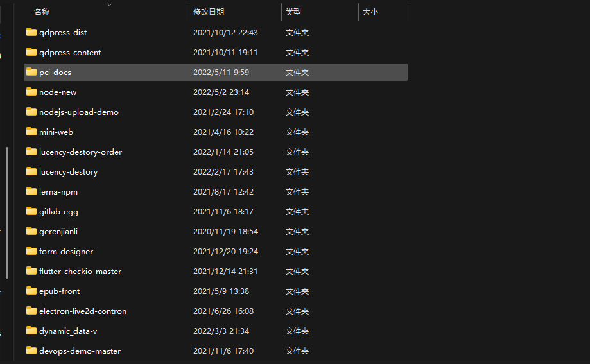Viewport: 590px width, 364px height.
Task: Click the date 2021/8/17 12:42
Action: (223, 192)
